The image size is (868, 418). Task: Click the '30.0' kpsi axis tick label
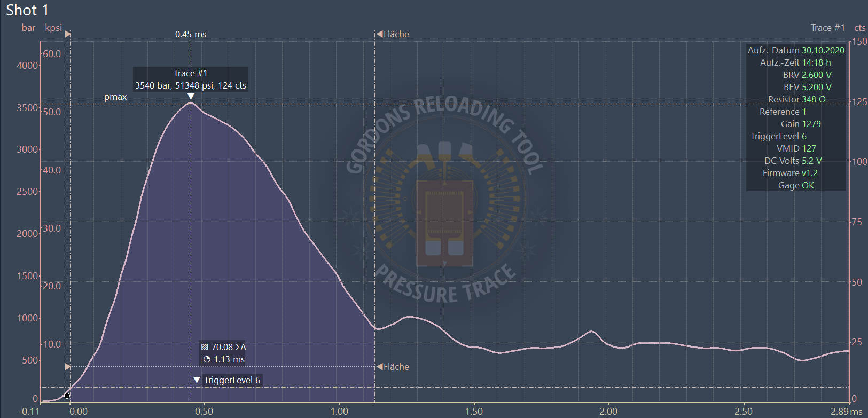[52, 228]
